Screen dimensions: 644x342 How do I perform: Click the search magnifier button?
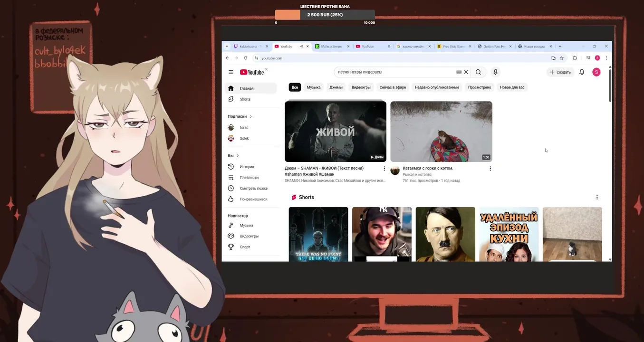478,72
